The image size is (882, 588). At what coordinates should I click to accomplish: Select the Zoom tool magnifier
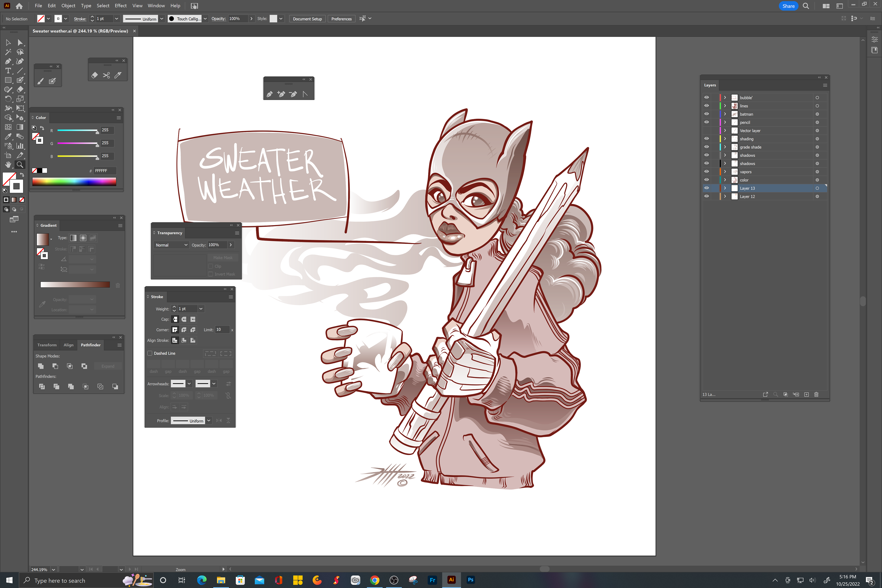(x=20, y=165)
